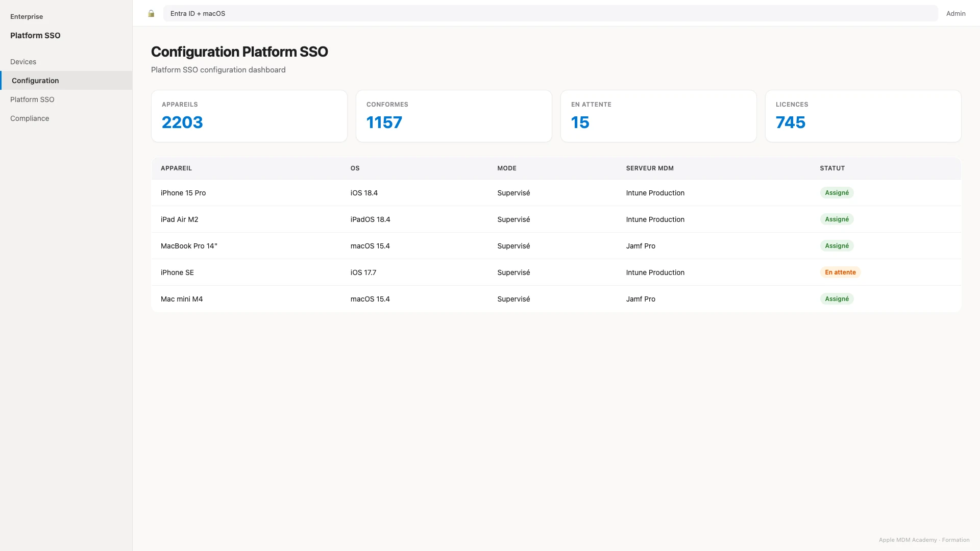
Task: Click Supervisé in the iPhone 15 Pro row
Action: pos(513,193)
